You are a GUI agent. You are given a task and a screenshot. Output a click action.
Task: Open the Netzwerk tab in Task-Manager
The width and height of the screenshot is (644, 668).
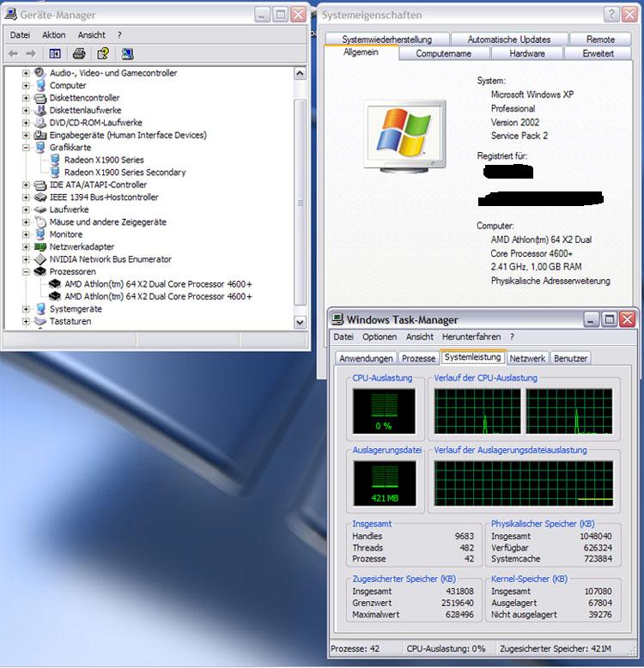click(527, 358)
